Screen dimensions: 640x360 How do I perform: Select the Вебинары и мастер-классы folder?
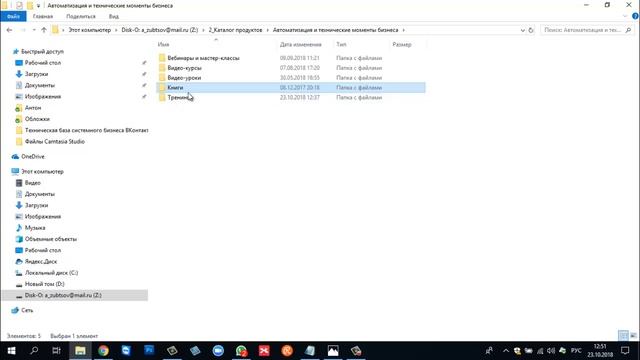[203, 58]
